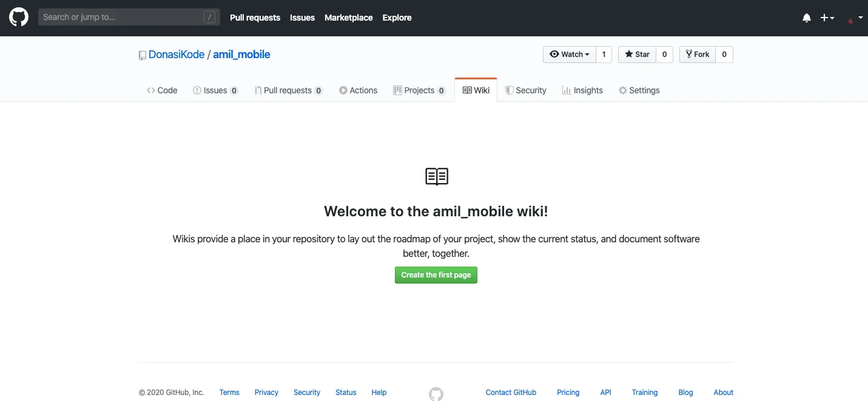
Task: Select the Actions tab play icon
Action: [343, 90]
